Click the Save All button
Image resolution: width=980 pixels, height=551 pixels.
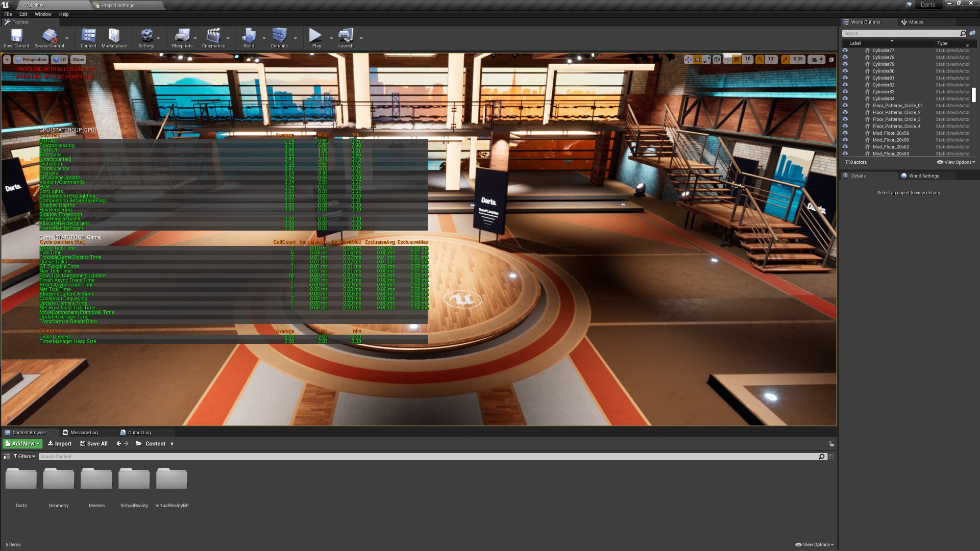[x=93, y=443]
